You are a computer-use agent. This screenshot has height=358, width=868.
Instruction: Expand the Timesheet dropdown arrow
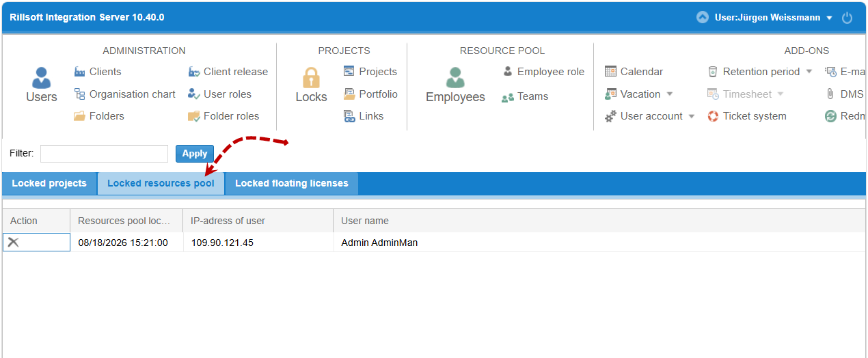[x=781, y=94]
